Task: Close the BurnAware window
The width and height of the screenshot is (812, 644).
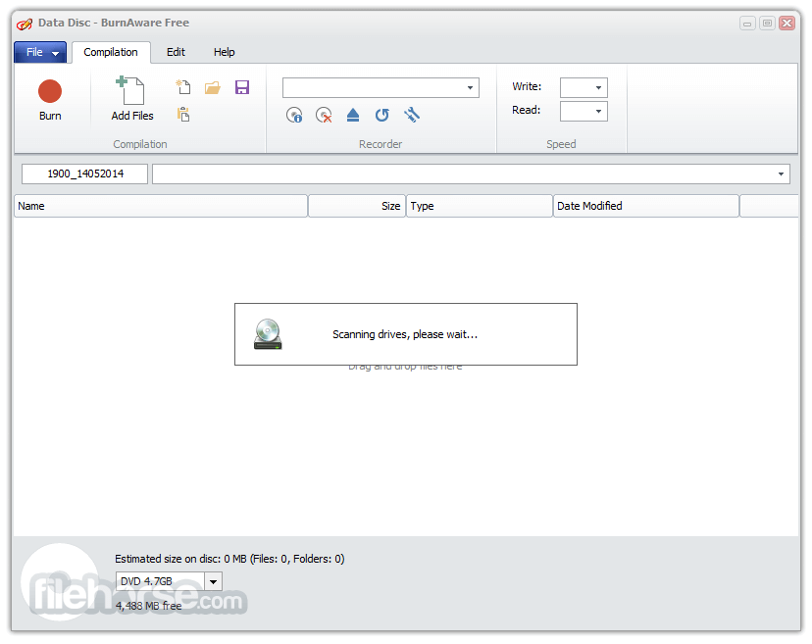Action: (787, 24)
